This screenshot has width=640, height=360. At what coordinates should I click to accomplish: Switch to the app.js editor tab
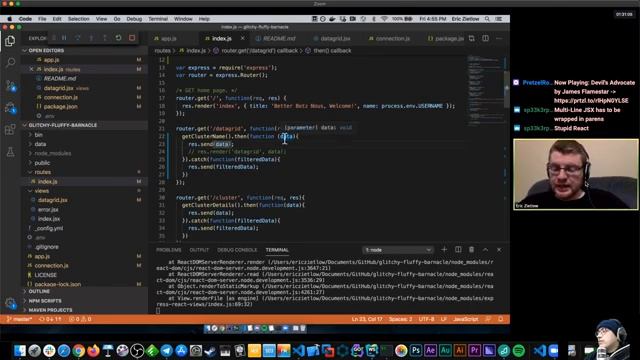tap(169, 38)
